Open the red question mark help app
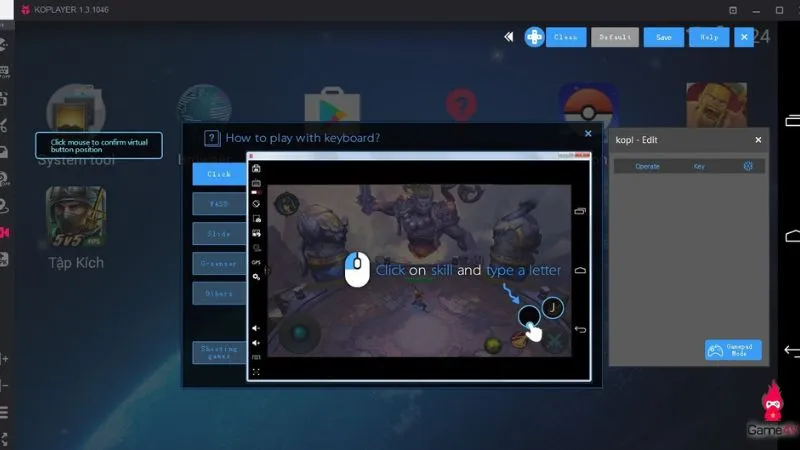800x450 pixels. (x=461, y=105)
